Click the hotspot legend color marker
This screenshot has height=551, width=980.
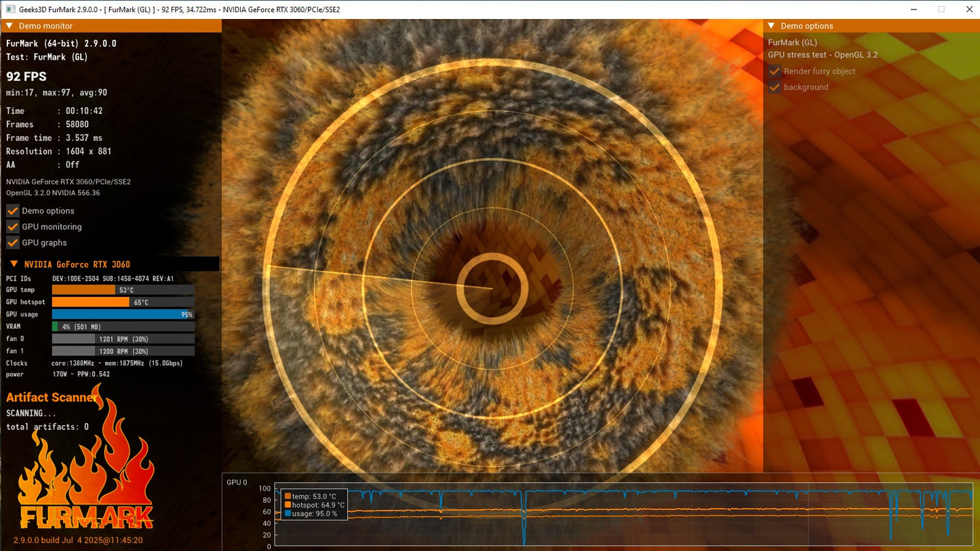[288, 505]
